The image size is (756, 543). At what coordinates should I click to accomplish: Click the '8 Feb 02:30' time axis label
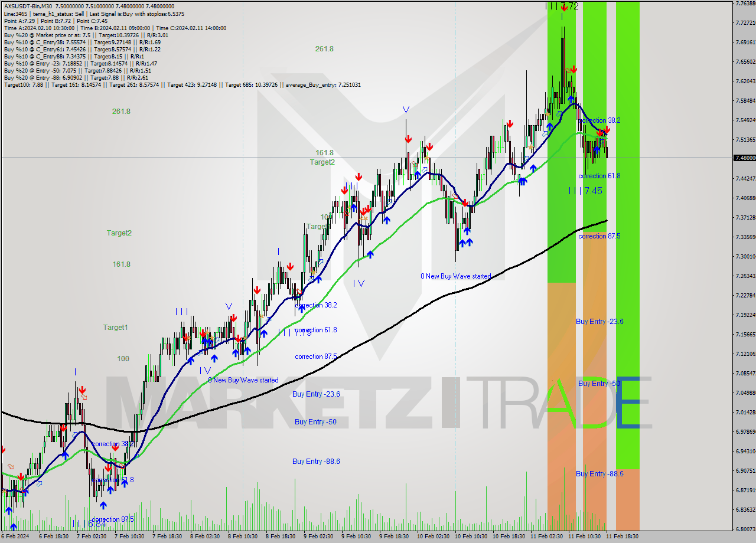(205, 537)
